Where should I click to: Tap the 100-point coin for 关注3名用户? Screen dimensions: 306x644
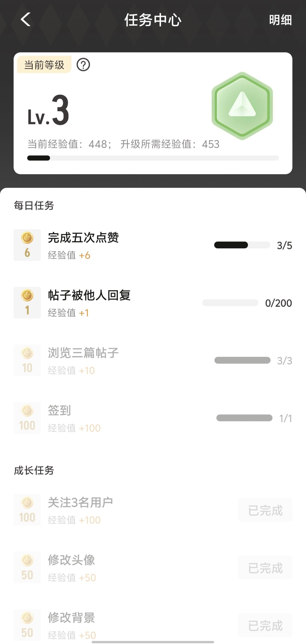coord(27,510)
